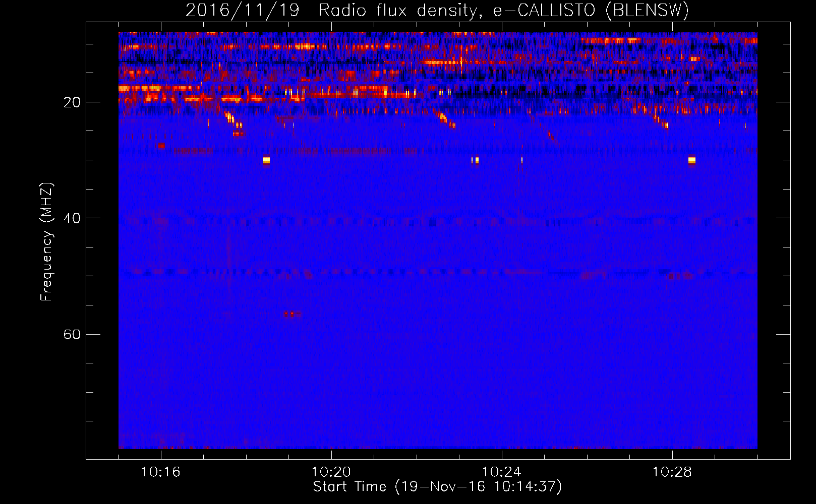Click the bright burst marker near 10:18:30 at 30 MHz
The height and width of the screenshot is (504, 816).
(x=266, y=160)
